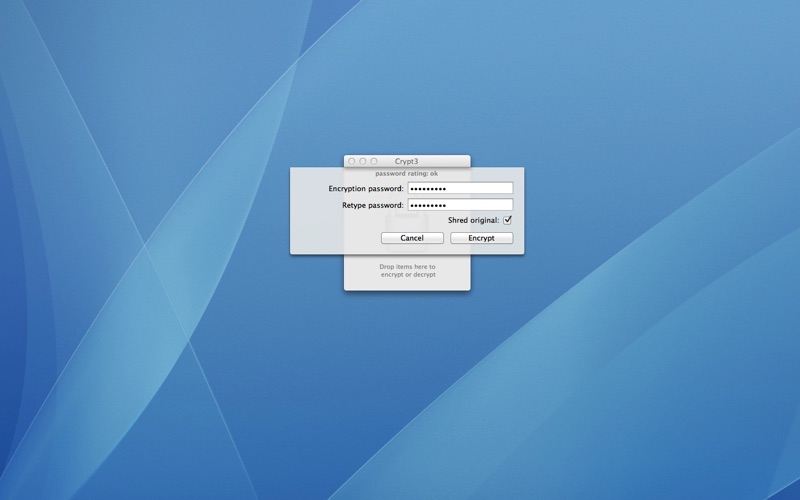Click masked dots in Retype password field

(428, 205)
